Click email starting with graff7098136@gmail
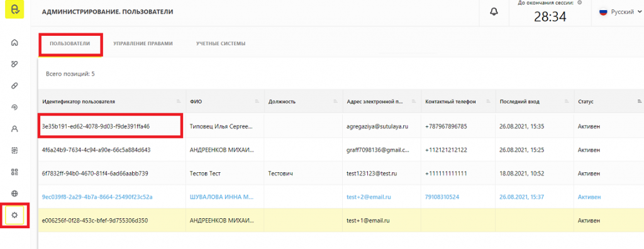Viewport: 644px width, 249px height. click(x=378, y=150)
